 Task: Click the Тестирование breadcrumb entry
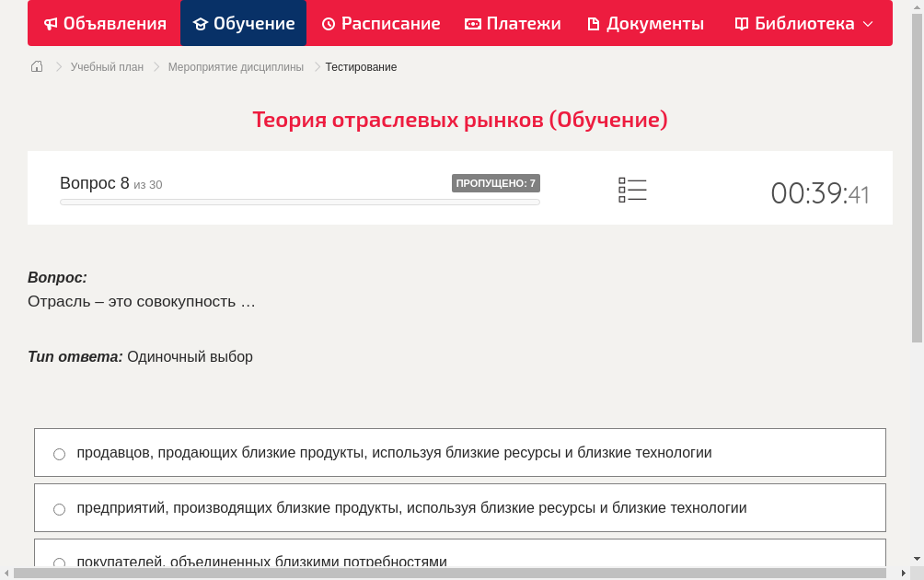[x=359, y=66]
